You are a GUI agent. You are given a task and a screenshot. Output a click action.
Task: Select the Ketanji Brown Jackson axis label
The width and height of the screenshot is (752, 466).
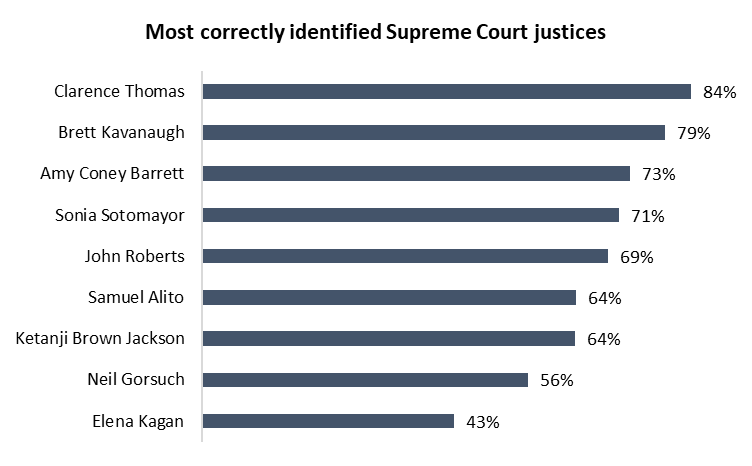click(100, 338)
